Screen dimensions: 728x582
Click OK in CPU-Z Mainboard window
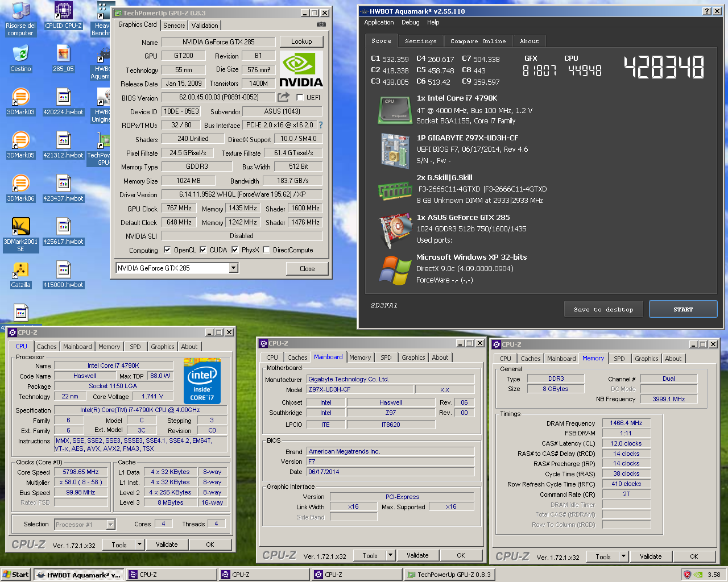pyautogui.click(x=461, y=555)
